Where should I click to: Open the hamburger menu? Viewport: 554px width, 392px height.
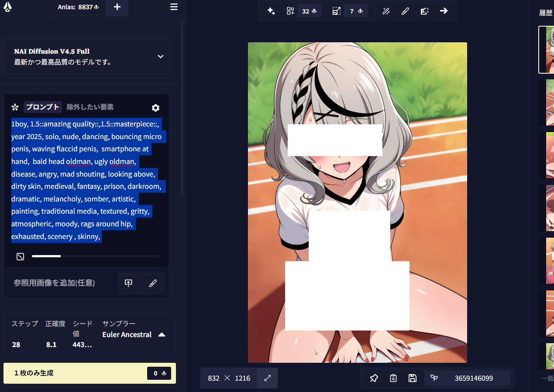174,7
